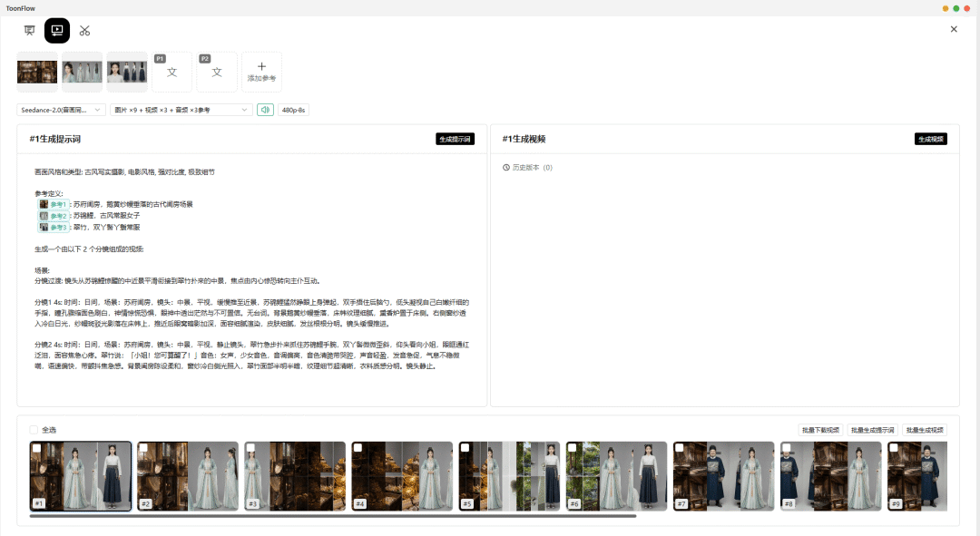Viewport: 980px width, 536px height.
Task: Select storyboard thumbnail #4
Action: [x=402, y=476]
